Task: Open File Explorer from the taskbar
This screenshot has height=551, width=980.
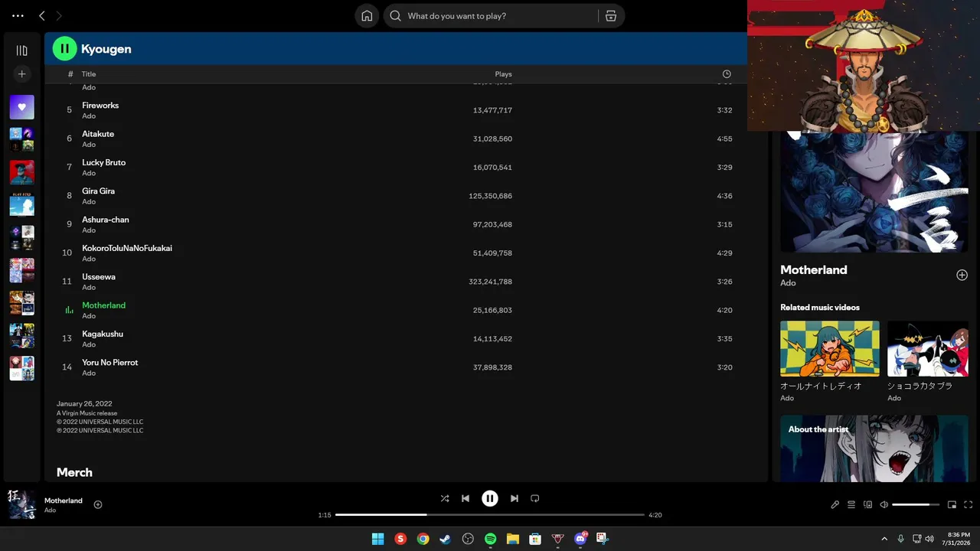Action: (513, 539)
